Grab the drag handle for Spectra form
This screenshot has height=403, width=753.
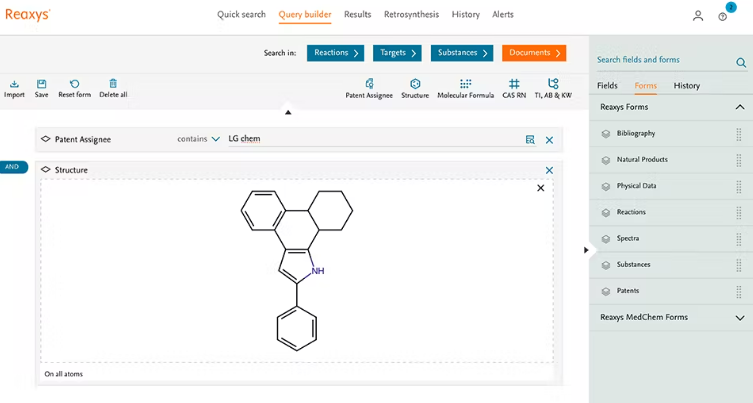[x=739, y=239]
